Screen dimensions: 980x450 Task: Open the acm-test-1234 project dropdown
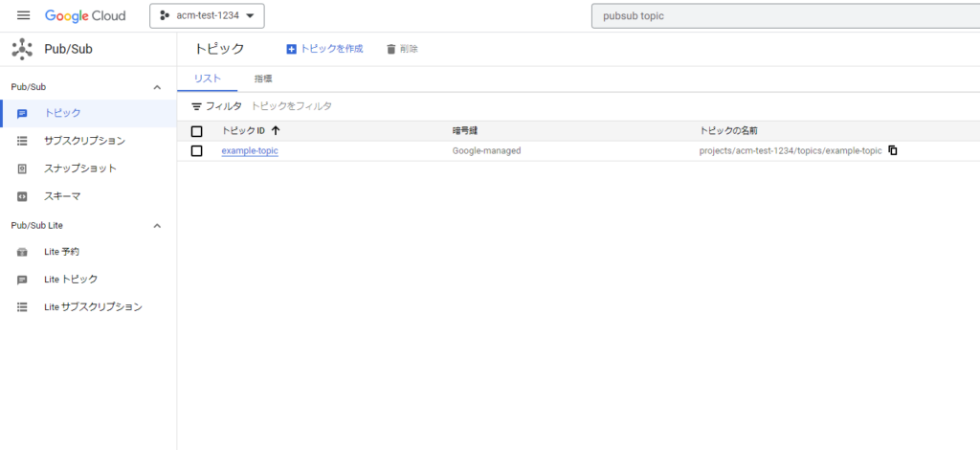(x=207, y=15)
